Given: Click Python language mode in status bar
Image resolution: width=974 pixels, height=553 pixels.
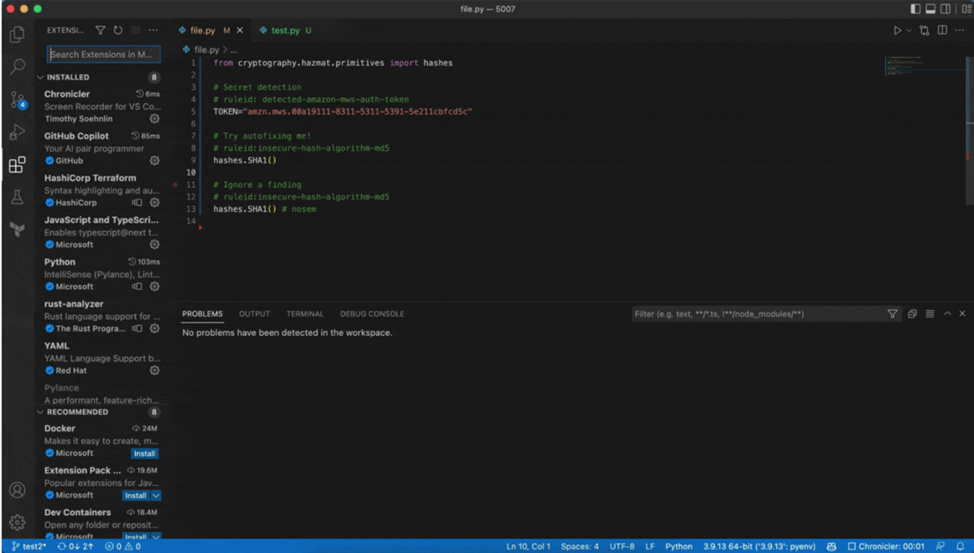Looking at the screenshot, I should [679, 547].
